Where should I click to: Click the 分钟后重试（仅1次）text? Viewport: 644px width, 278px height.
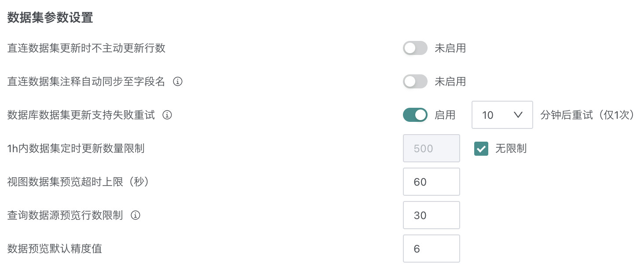click(587, 115)
